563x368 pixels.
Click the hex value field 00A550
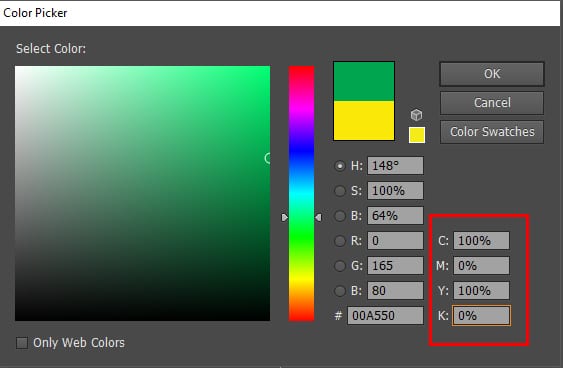tap(385, 316)
